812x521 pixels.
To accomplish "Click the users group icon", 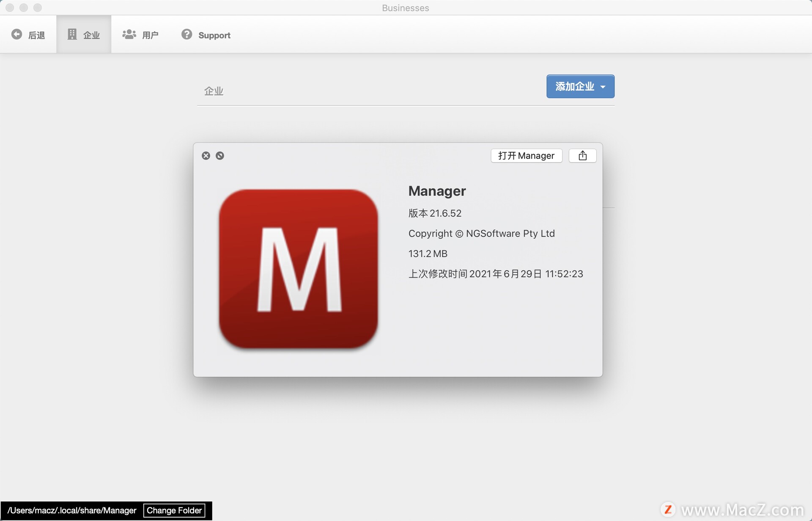I will 129,34.
